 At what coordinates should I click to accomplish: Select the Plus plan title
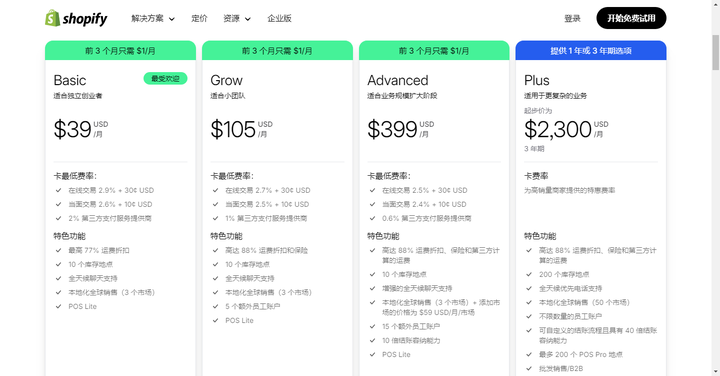point(537,80)
